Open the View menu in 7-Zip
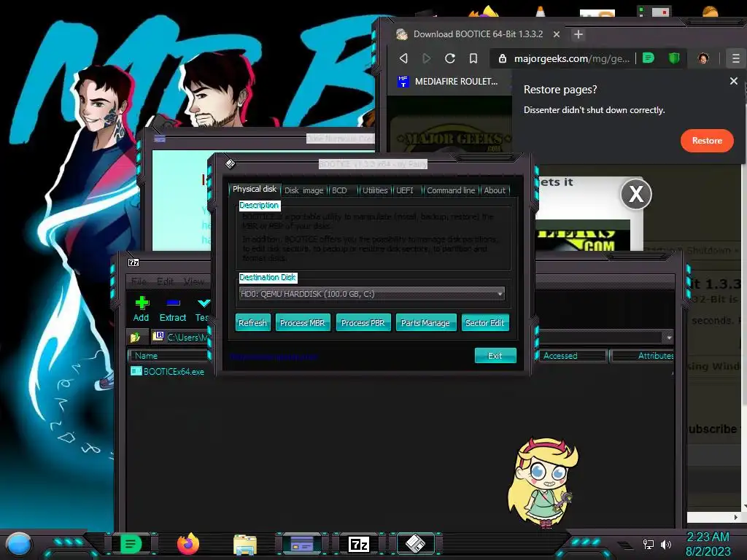The width and height of the screenshot is (747, 560). click(194, 281)
